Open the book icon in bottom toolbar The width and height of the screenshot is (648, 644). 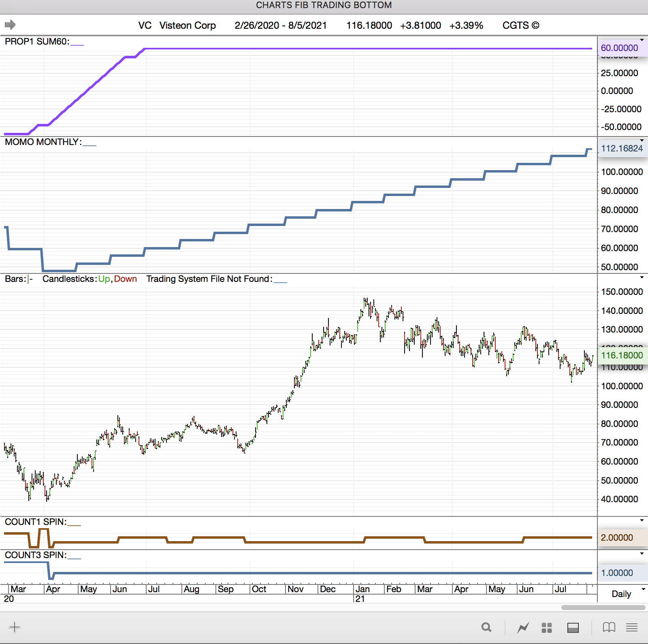point(609,628)
